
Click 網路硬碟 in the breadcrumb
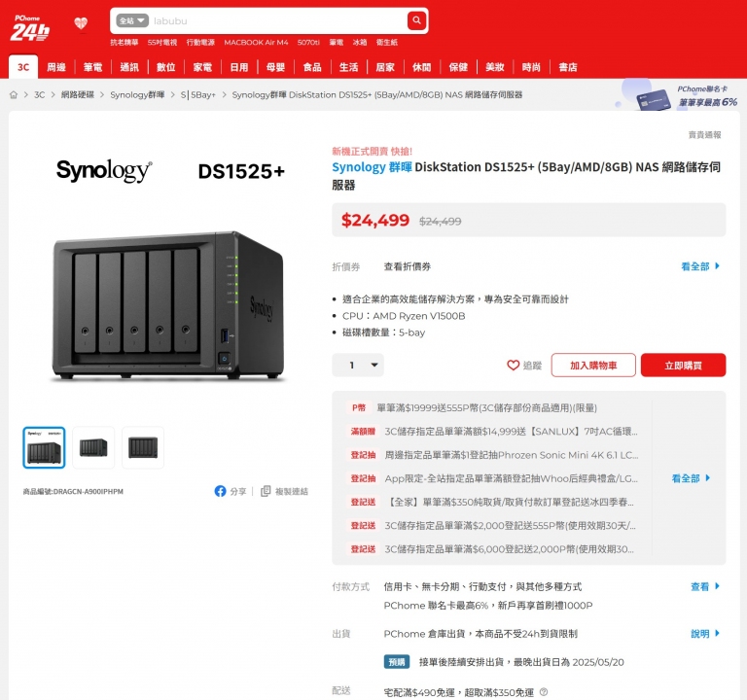click(78, 94)
